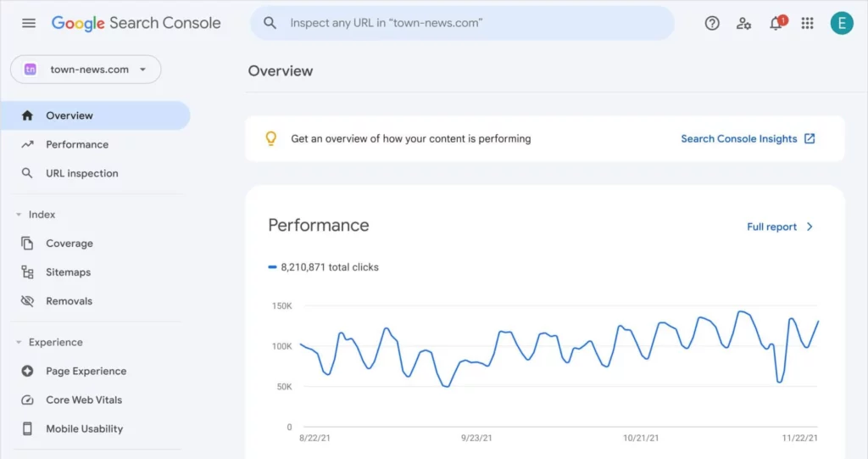Open the Full report link
868x459 pixels.
(x=771, y=227)
